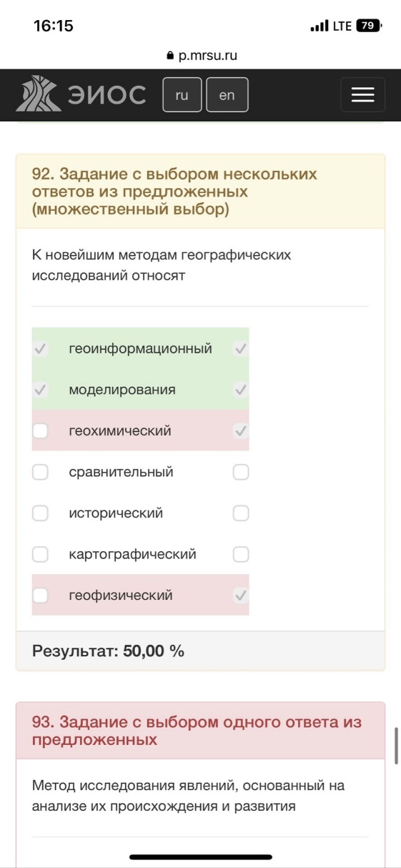401x868 pixels.
Task: Check the left box for картографический
Action: (41, 554)
